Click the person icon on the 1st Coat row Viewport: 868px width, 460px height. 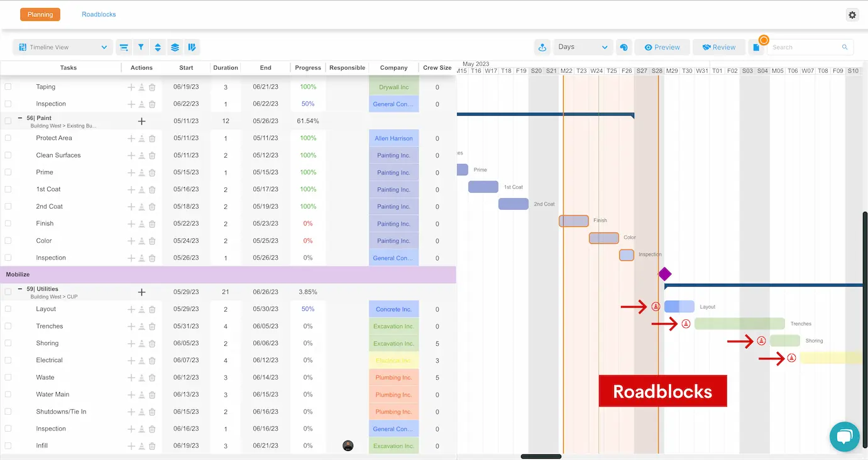[x=141, y=189]
